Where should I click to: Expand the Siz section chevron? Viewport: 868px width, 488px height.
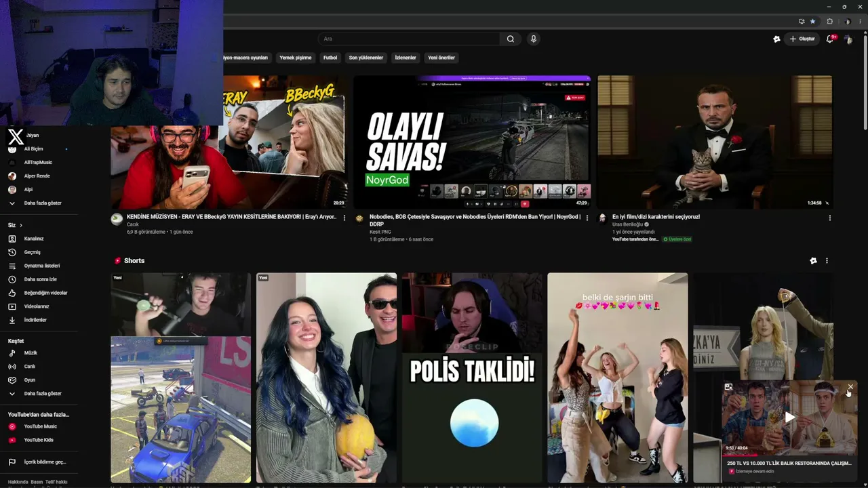tap(21, 225)
